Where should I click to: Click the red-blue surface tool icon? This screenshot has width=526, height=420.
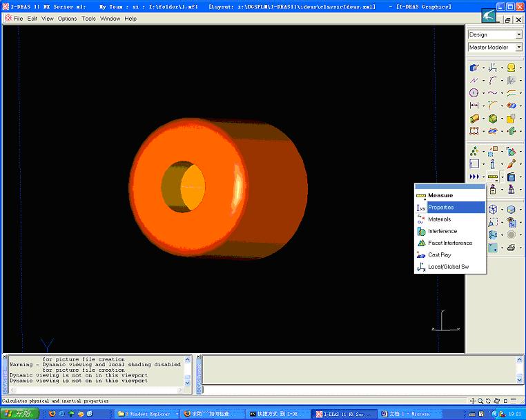[512, 106]
